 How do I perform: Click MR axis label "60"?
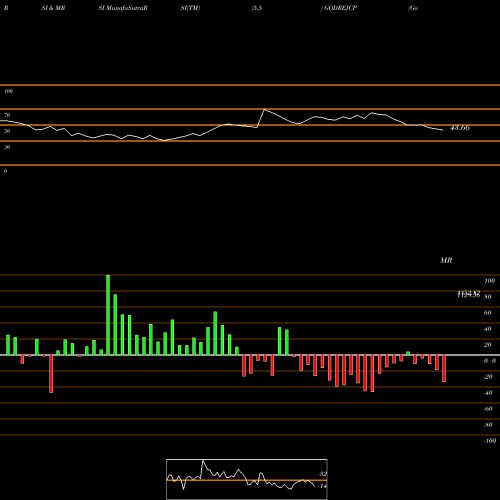[x=487, y=313]
